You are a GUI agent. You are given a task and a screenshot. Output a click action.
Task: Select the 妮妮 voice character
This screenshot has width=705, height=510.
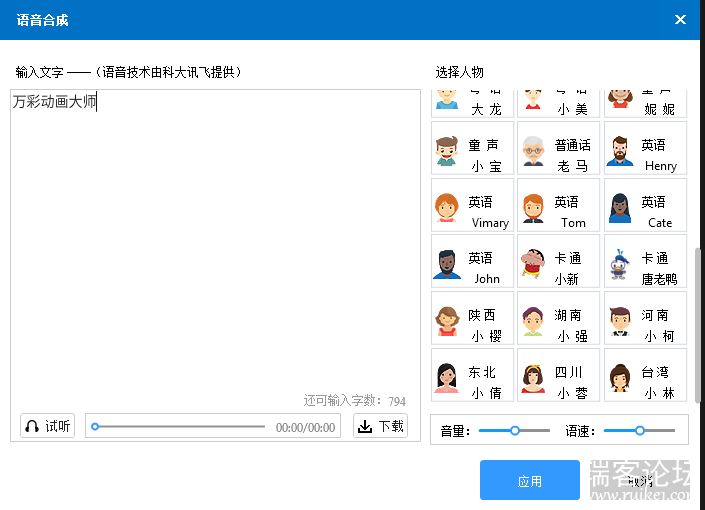pyautogui.click(x=645, y=103)
